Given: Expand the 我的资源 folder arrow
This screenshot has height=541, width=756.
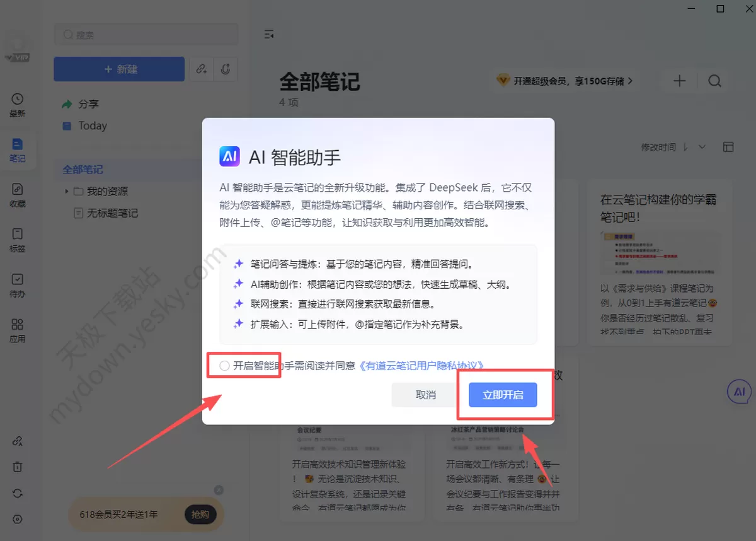Looking at the screenshot, I should pos(66,191).
